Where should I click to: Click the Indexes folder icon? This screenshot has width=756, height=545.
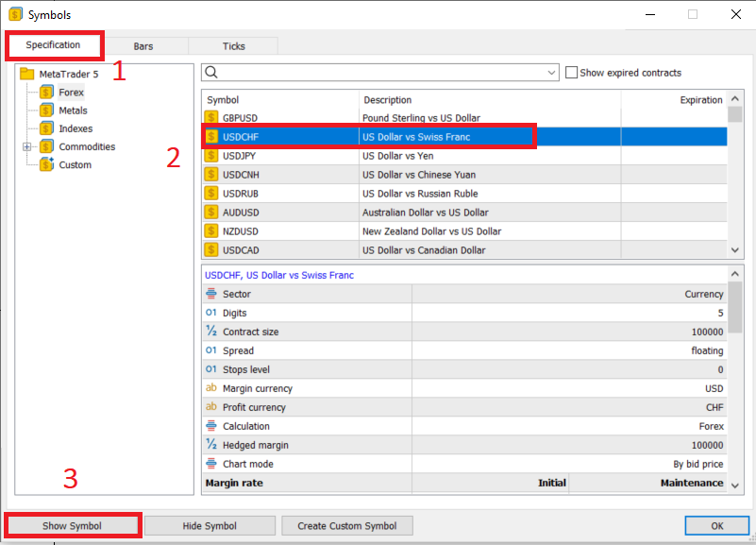(x=46, y=128)
